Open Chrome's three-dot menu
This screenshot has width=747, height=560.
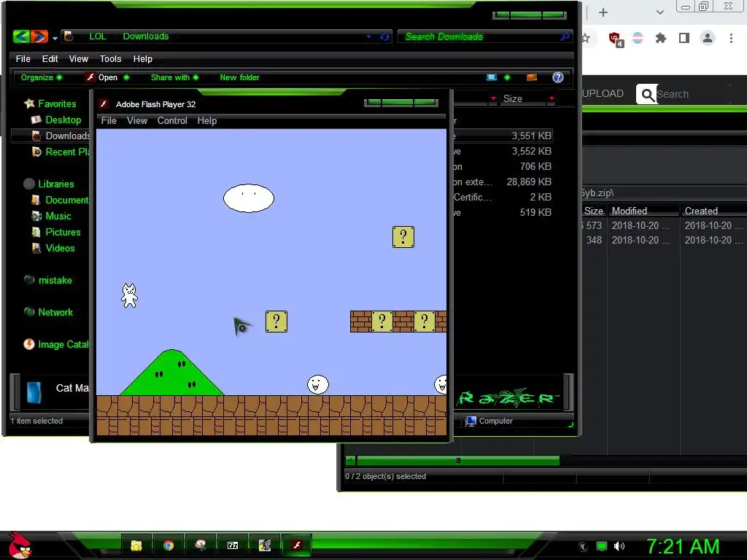click(x=731, y=38)
